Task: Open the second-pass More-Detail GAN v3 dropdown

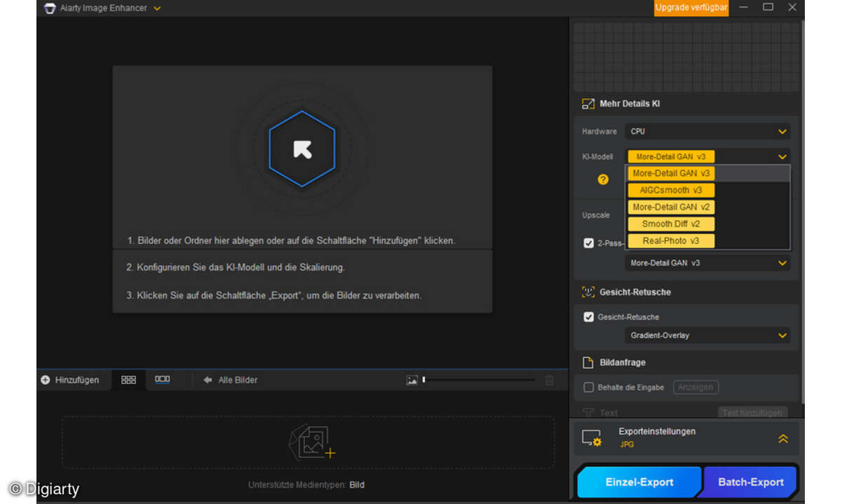Action: tap(708, 263)
